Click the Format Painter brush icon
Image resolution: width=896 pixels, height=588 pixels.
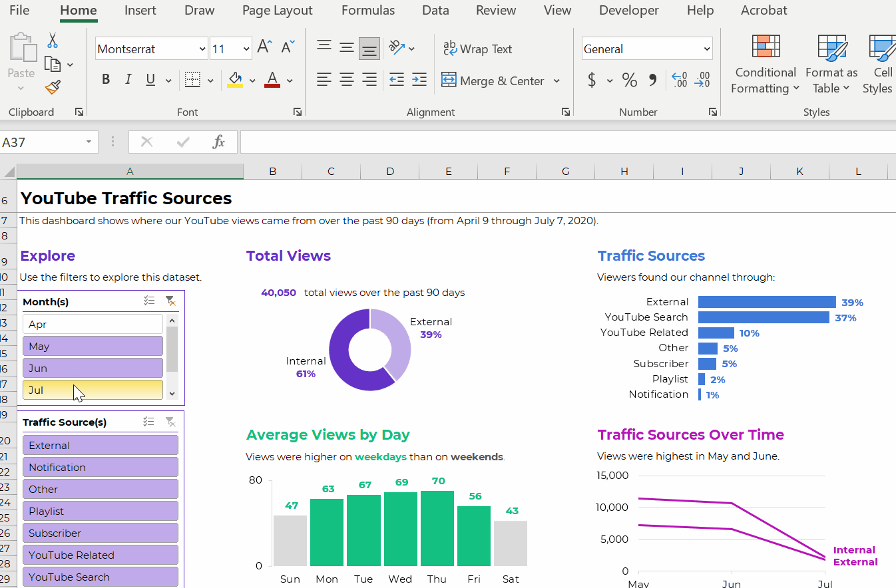(53, 87)
